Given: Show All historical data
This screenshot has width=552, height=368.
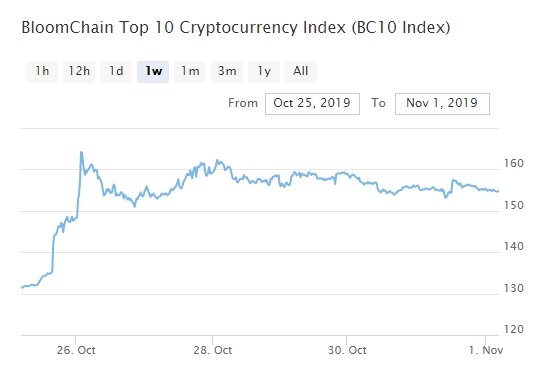Looking at the screenshot, I should 301,71.
